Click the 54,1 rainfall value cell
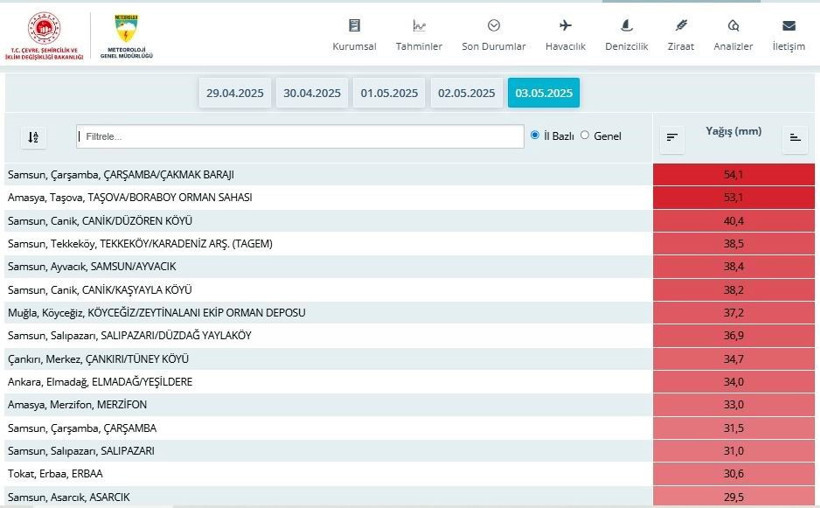820x508 pixels. point(733,174)
